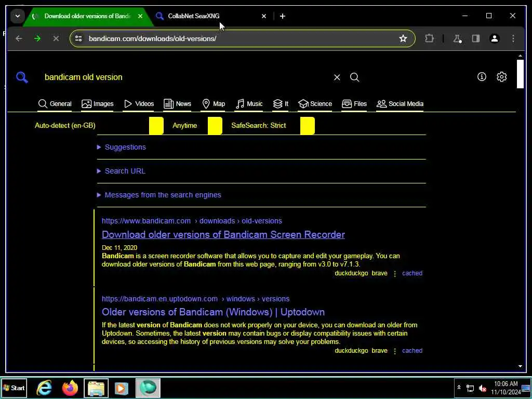This screenshot has height=399, width=532.
Task: Click the search box with bandicam old version
Action: point(186,77)
